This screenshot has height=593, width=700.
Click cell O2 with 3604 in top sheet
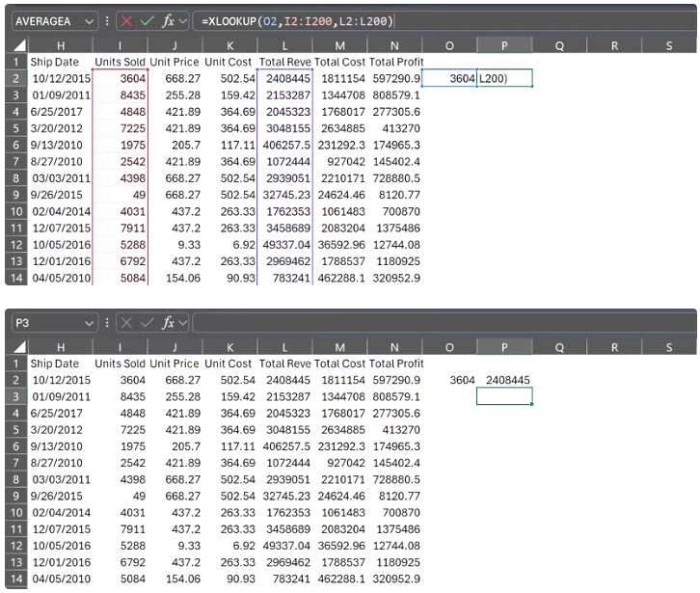(449, 79)
